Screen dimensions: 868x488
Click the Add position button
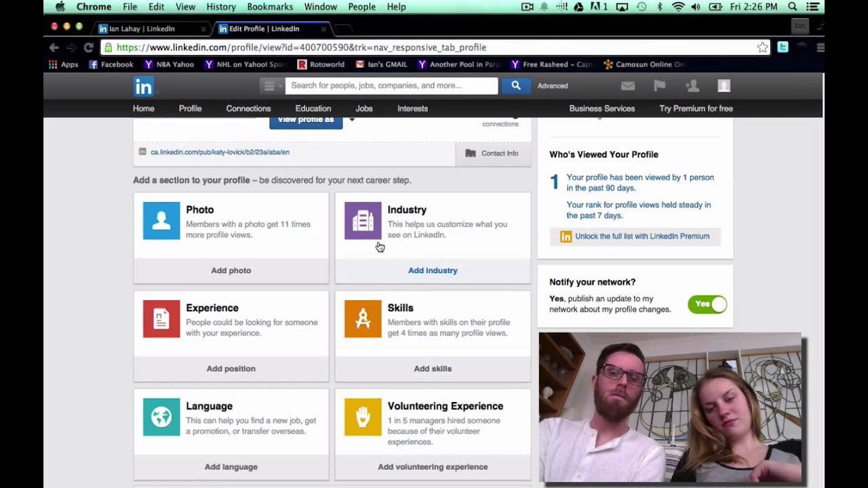click(x=231, y=369)
